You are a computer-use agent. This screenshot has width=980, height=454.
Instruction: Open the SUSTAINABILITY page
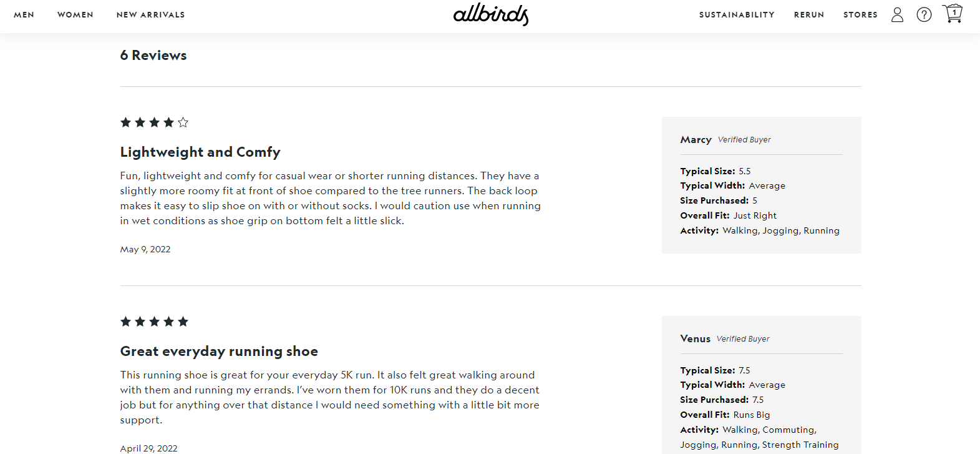(736, 14)
